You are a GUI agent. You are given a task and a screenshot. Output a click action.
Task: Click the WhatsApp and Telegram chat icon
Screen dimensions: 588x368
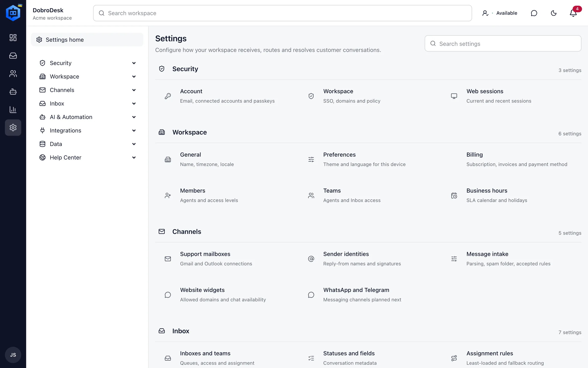click(311, 295)
